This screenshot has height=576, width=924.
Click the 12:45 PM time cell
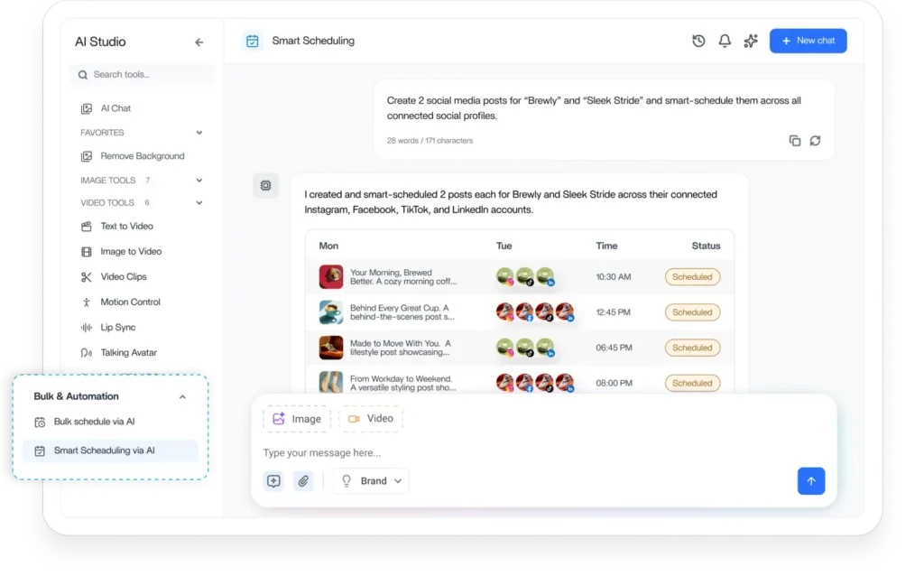tap(613, 312)
